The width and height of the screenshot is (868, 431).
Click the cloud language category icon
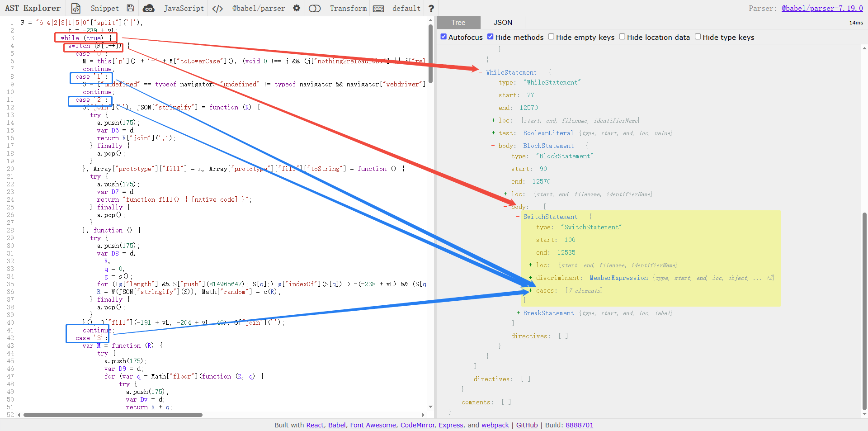(148, 8)
